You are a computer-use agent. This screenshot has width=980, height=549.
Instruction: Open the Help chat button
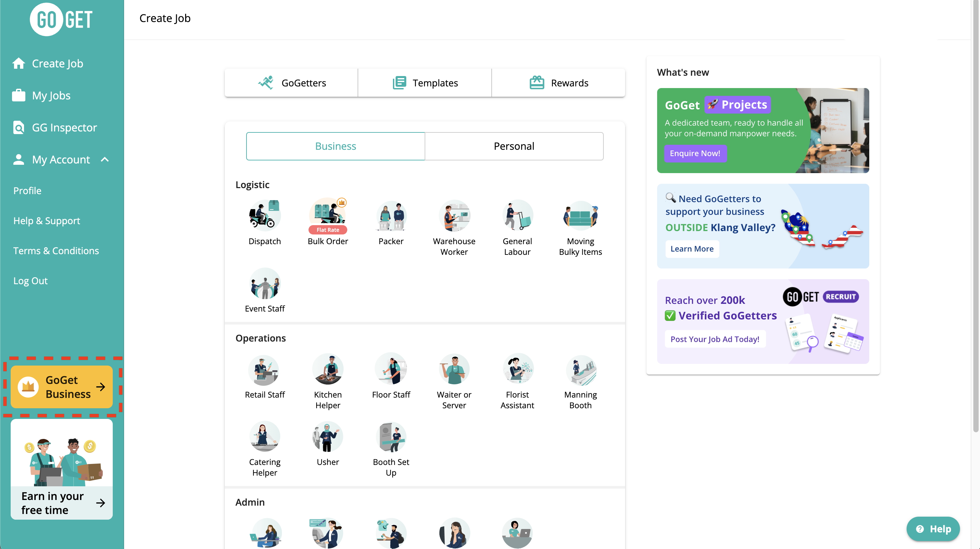pos(933,529)
